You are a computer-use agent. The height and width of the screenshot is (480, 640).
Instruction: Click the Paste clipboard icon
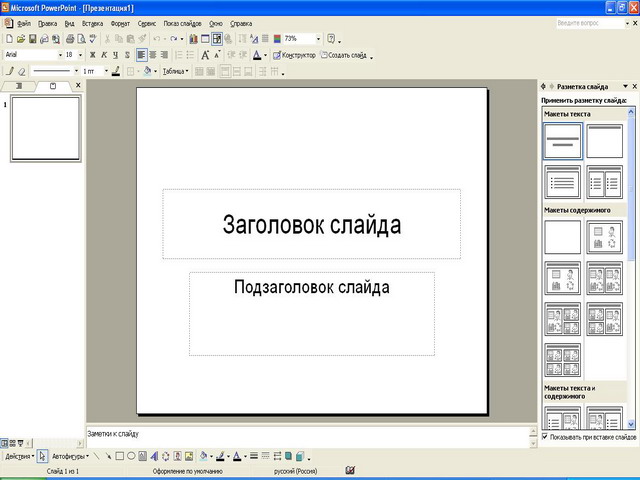coord(131,39)
